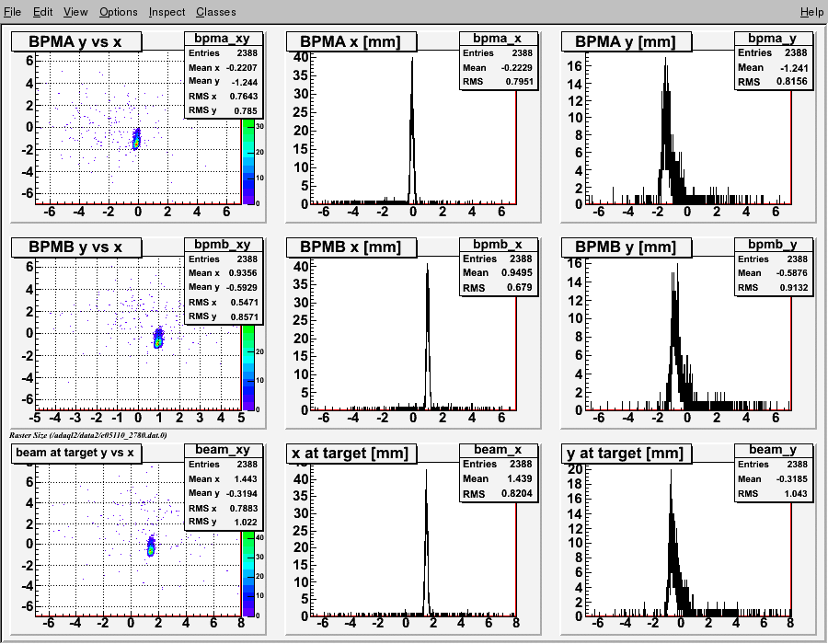Click the 'BPMA y [mm]' plot title

pos(627,41)
